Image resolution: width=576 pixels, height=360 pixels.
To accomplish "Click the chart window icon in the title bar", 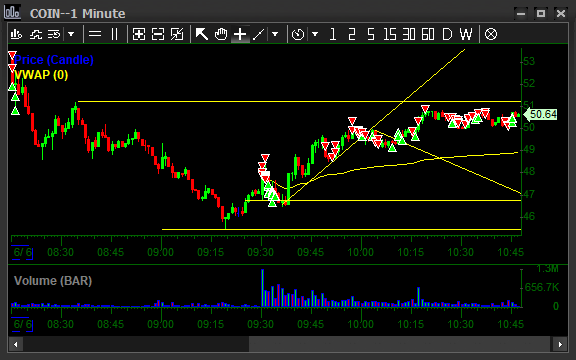I will pos(12,12).
